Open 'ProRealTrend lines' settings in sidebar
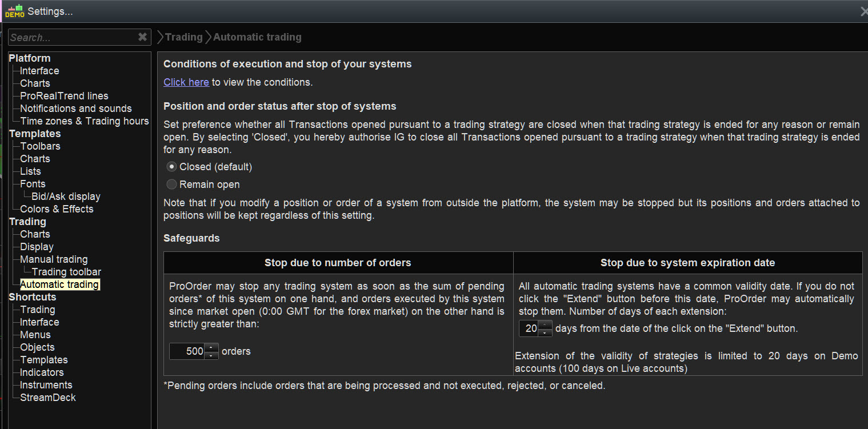 click(x=64, y=96)
